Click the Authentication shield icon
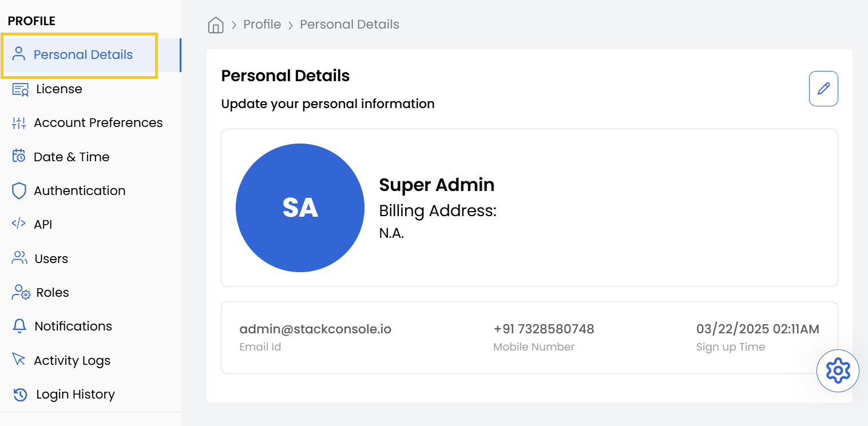This screenshot has height=426, width=868. [19, 190]
